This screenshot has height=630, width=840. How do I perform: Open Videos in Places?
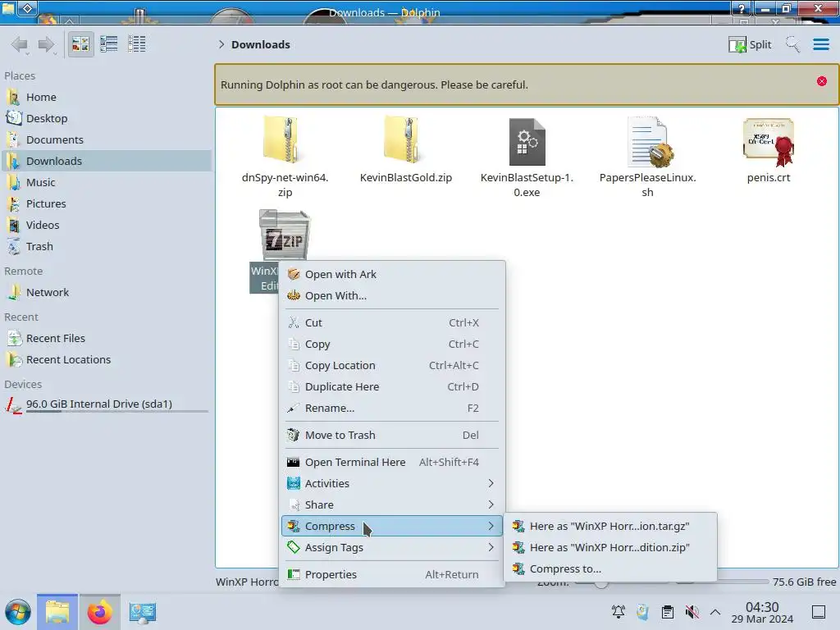(x=106, y=226)
